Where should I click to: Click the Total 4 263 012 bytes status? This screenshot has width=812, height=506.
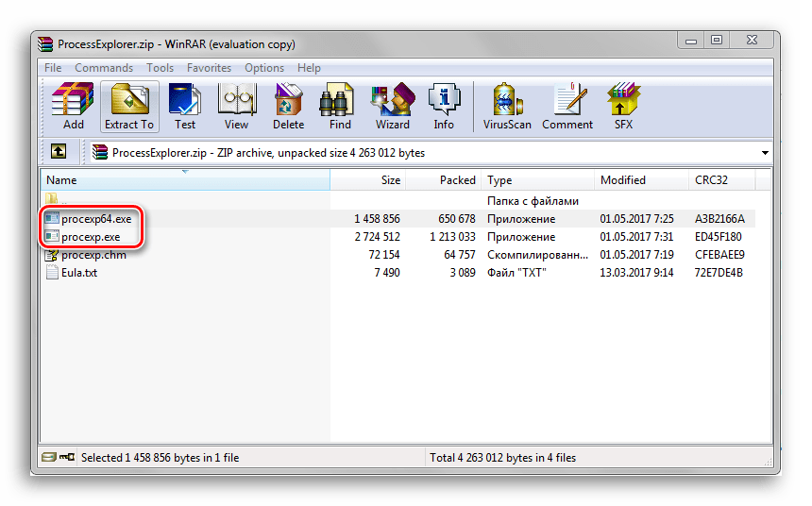click(502, 458)
